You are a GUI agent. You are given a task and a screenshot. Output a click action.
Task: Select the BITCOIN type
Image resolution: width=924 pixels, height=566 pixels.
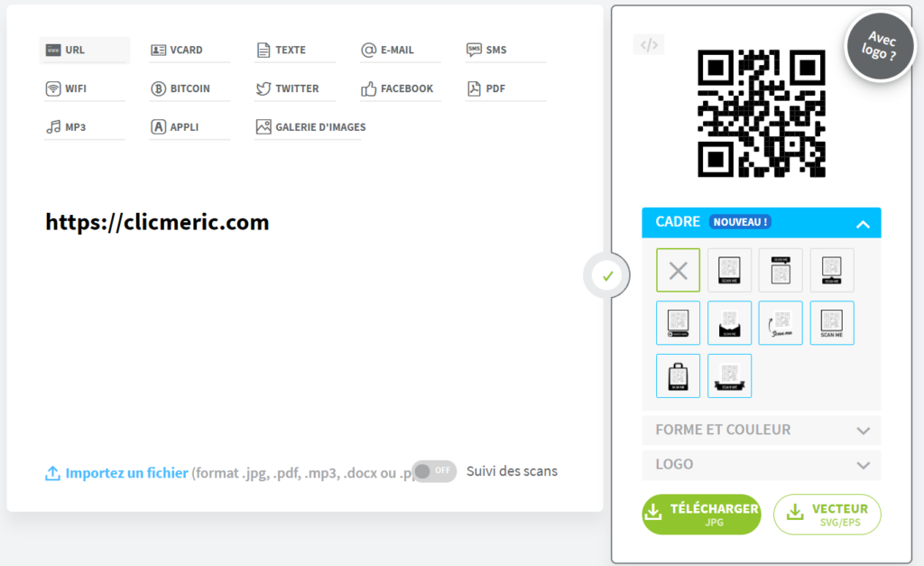pos(189,88)
